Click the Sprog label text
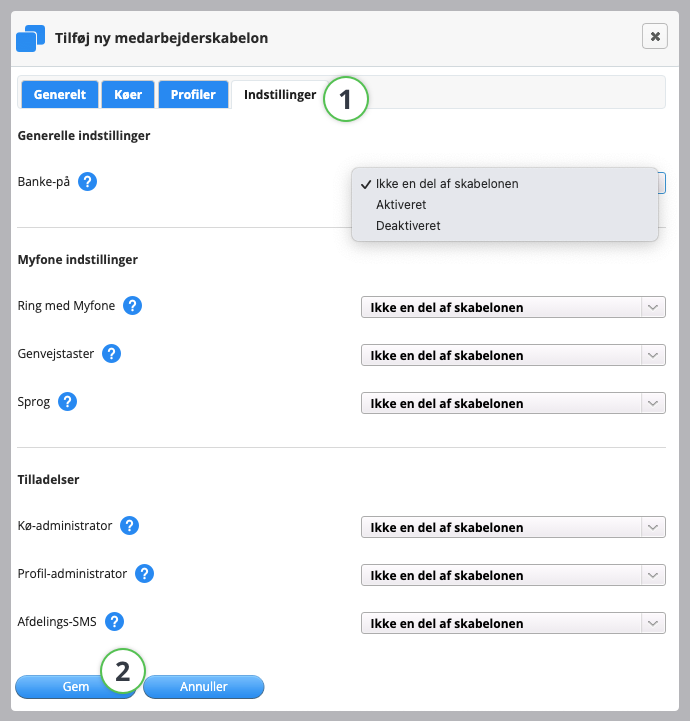Image resolution: width=690 pixels, height=721 pixels. tap(34, 402)
